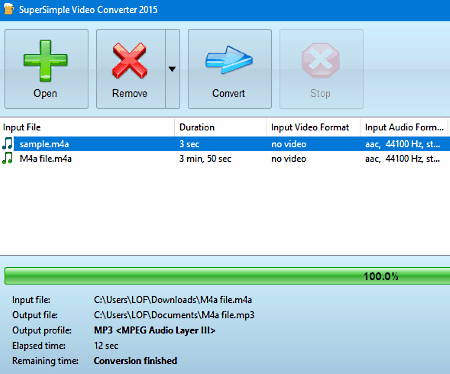Click the 12 sec elapsed time value
The height and width of the screenshot is (374, 450).
pyautogui.click(x=106, y=346)
